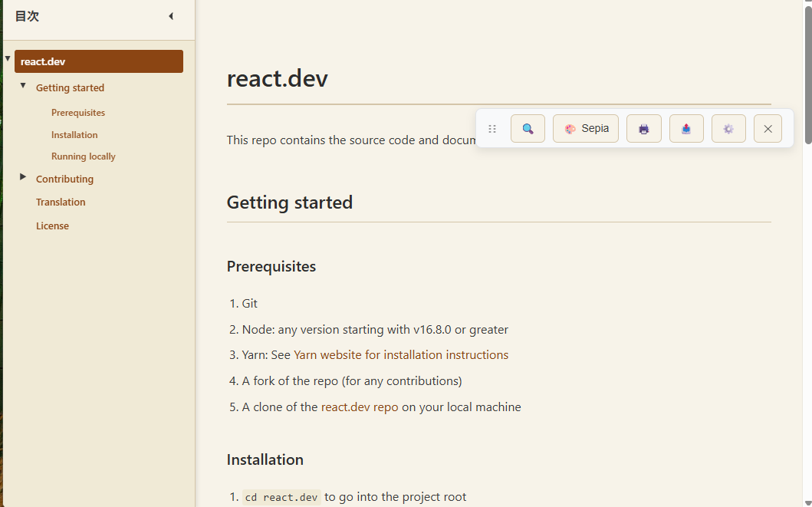812x507 pixels.
Task: Select react.dev in the contents tree
Action: point(99,61)
